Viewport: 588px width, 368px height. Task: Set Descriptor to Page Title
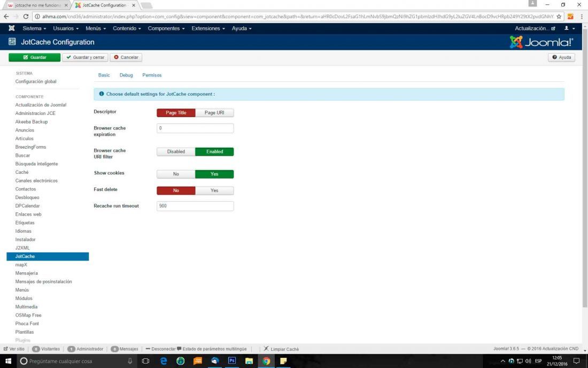point(176,112)
